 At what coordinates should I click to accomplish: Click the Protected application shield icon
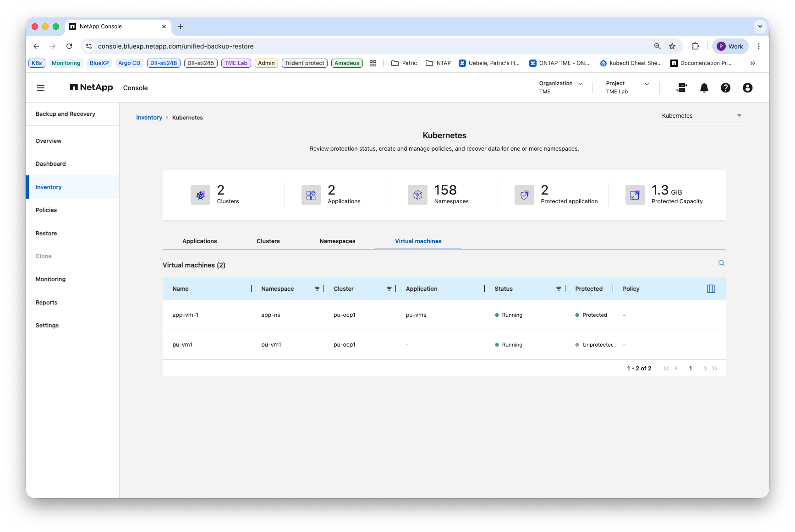click(524, 195)
